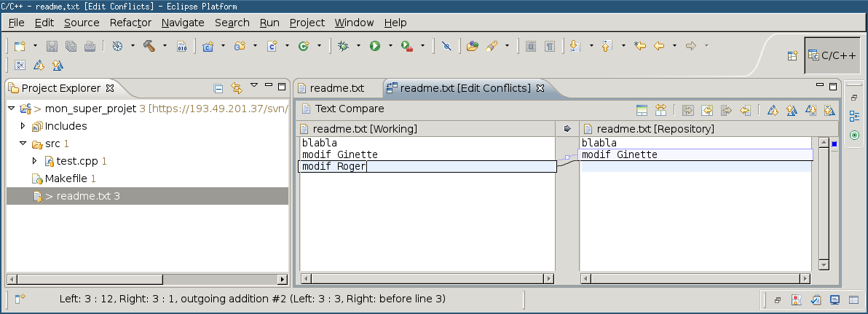Toggle skip all breakpoints icon
This screenshot has width=868, height=314.
[x=446, y=46]
